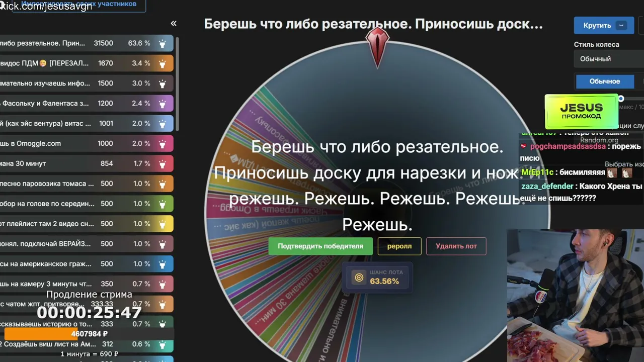Click the lot name 'в Omoggle.com'
This screenshot has width=644, height=362.
[x=31, y=143]
